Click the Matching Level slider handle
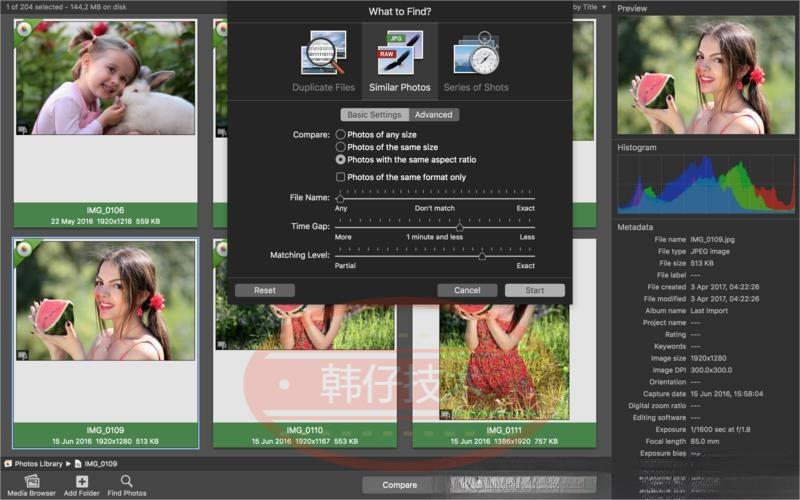The image size is (800, 500). 482,256
